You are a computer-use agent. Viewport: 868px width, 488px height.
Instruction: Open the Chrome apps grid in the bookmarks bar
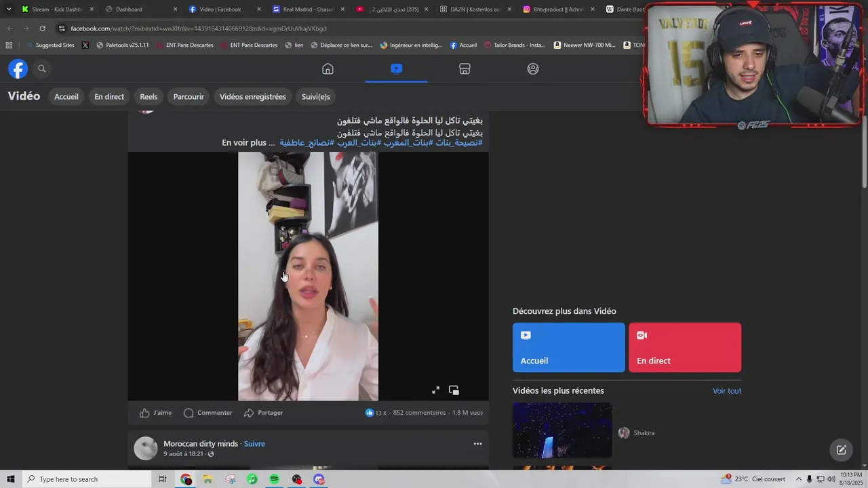[x=9, y=45]
